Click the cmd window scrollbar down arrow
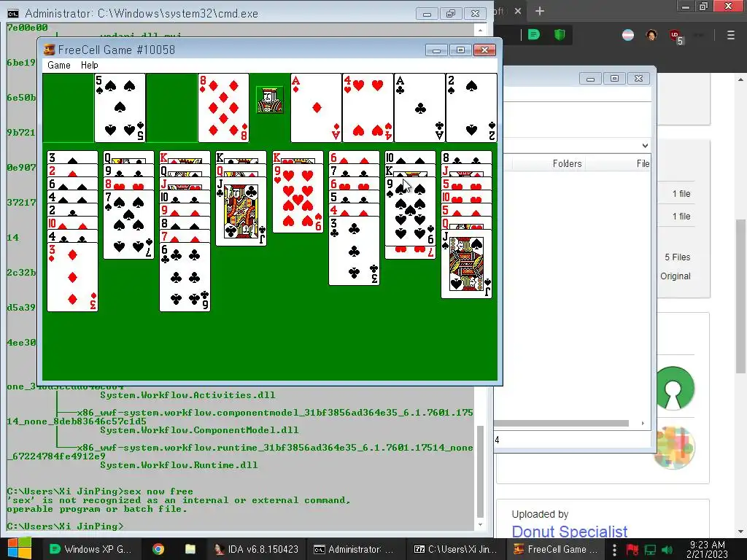The width and height of the screenshot is (747, 560). (x=480, y=525)
